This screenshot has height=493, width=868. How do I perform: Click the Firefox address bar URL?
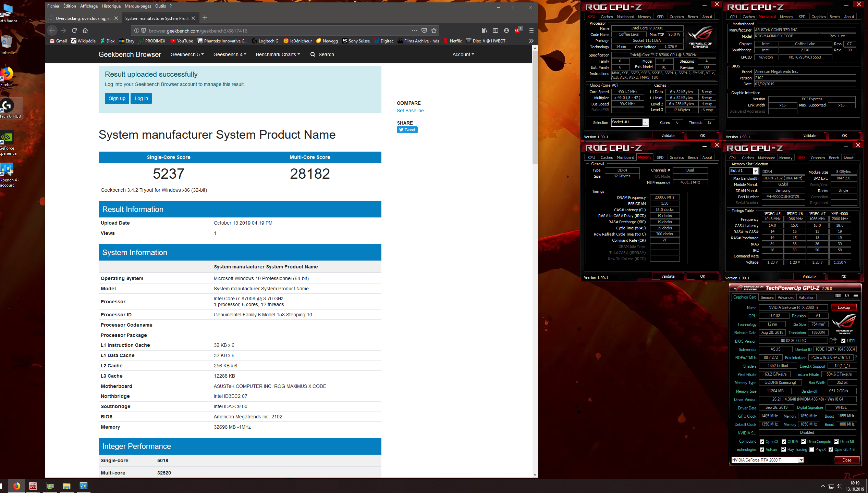[x=198, y=31]
